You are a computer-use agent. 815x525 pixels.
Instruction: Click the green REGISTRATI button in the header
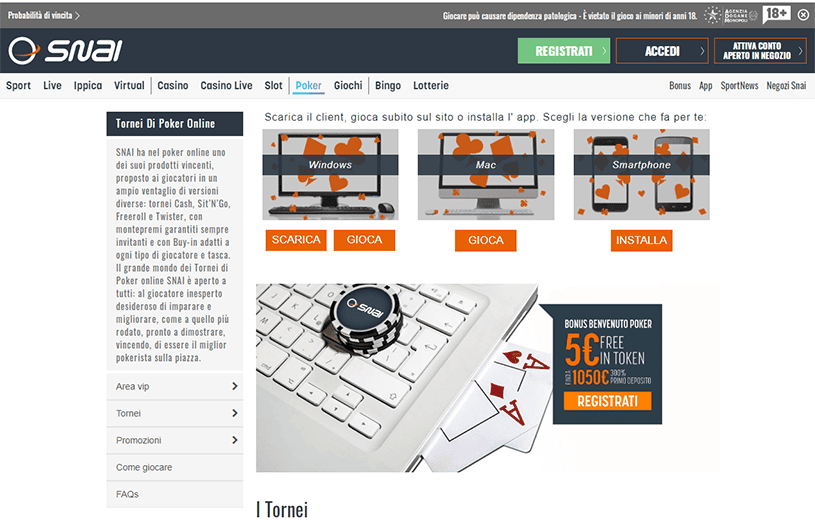(x=564, y=51)
